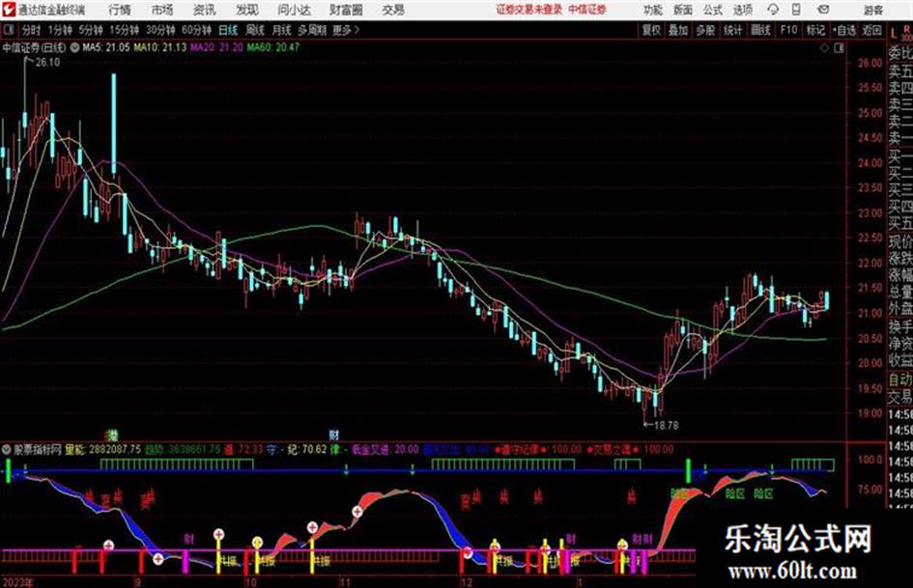The width and height of the screenshot is (913, 588).
Task: Select the 日线 daily chart tab
Action: coord(228,30)
